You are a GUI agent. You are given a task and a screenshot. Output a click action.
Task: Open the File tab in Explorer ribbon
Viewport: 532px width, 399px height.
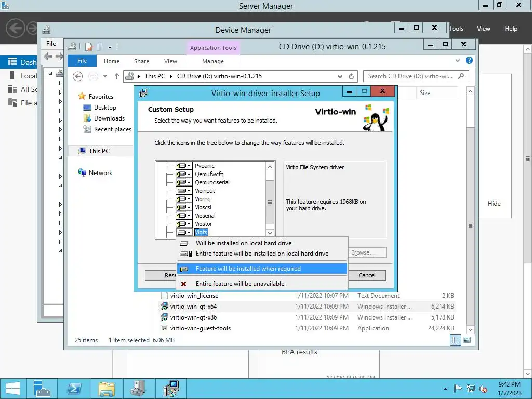pos(82,61)
